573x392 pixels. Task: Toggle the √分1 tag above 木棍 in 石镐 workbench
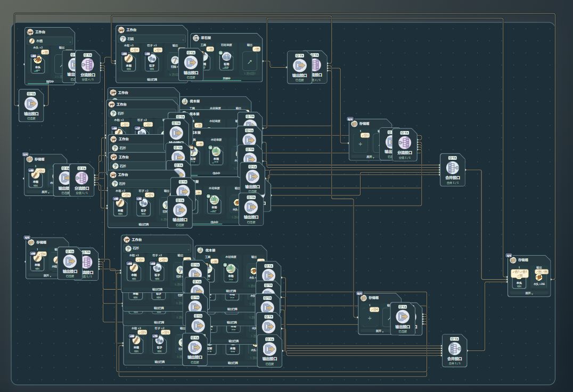135,50
